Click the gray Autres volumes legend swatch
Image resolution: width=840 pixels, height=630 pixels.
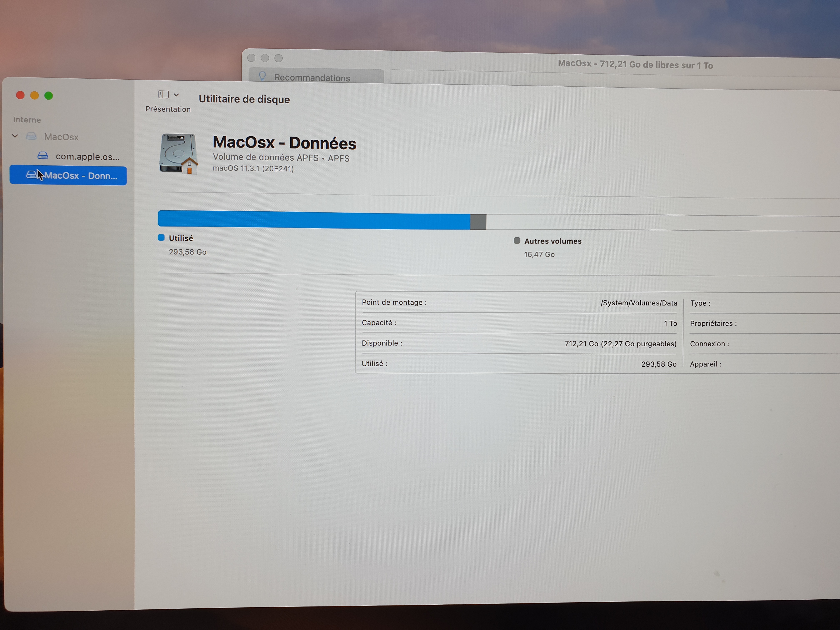click(517, 240)
